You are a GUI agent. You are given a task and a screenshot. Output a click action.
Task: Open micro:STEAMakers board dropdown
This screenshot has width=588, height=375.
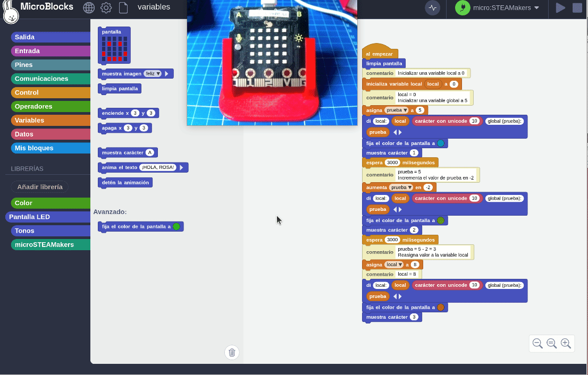[x=506, y=8]
